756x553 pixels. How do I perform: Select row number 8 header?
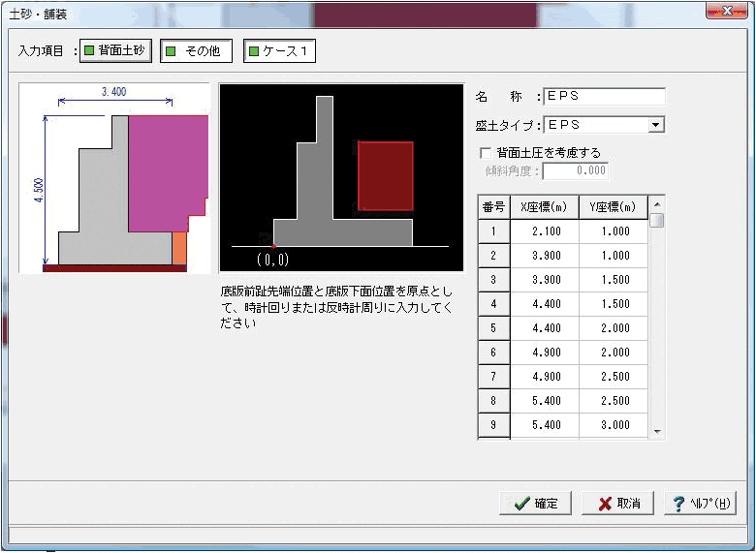[x=493, y=401]
